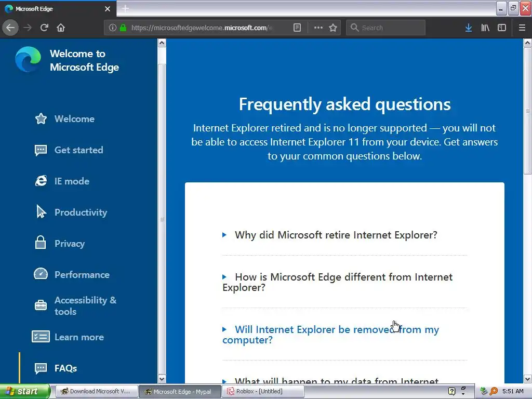Click the sidebar scrollbar down arrow
This screenshot has width=532, height=399.
162,379
